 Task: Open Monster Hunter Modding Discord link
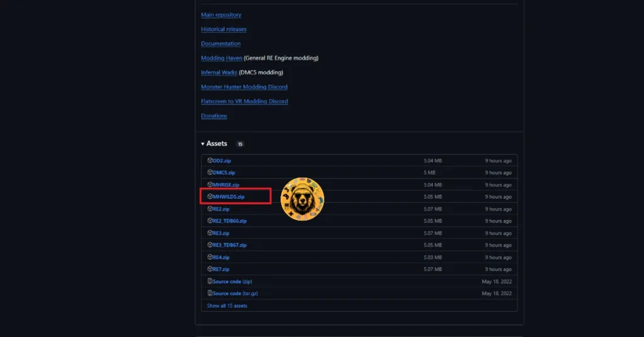244,87
